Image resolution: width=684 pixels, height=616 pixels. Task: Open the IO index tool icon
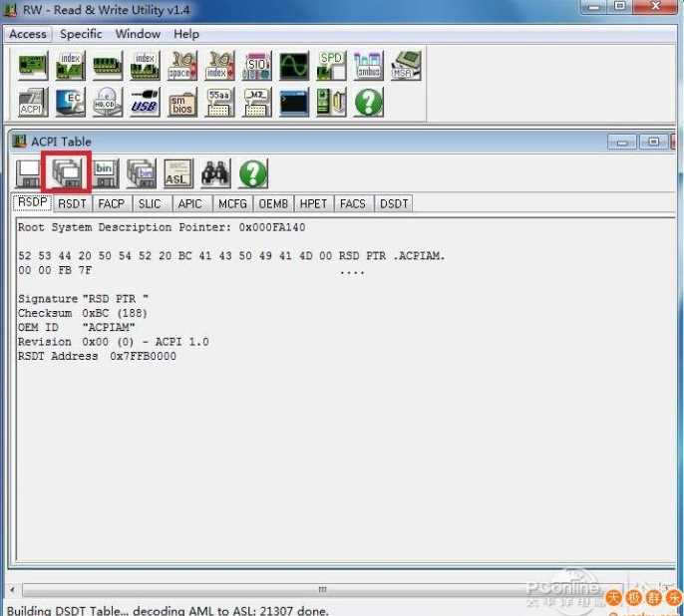coord(219,66)
